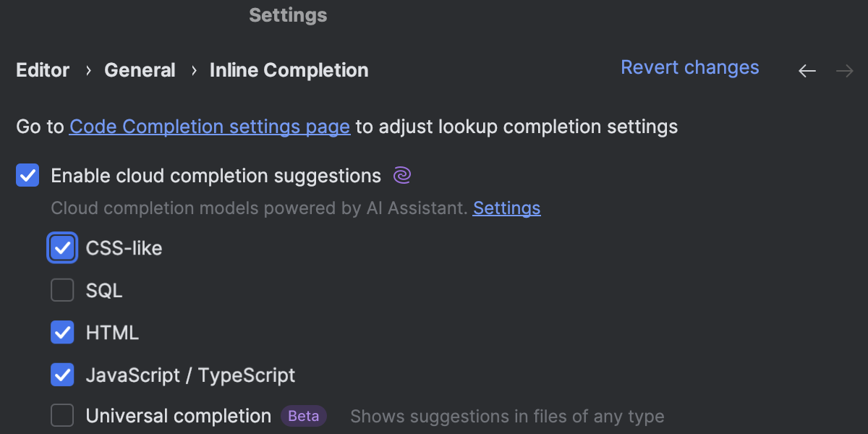Expand the Editor breadcrumb chevron
The image size is (868, 434).
pyautogui.click(x=87, y=70)
